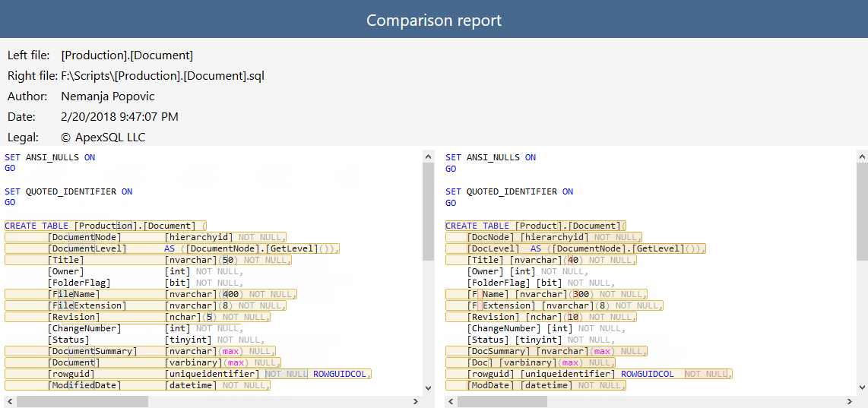
Task: Click the 'Author:' label
Action: coord(27,96)
